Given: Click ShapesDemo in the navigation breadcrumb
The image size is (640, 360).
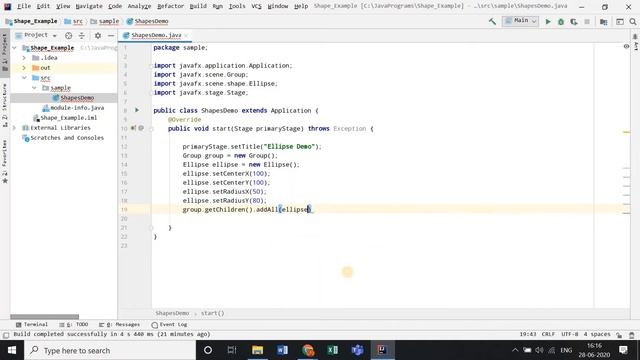Looking at the screenshot, I should pos(147,21).
